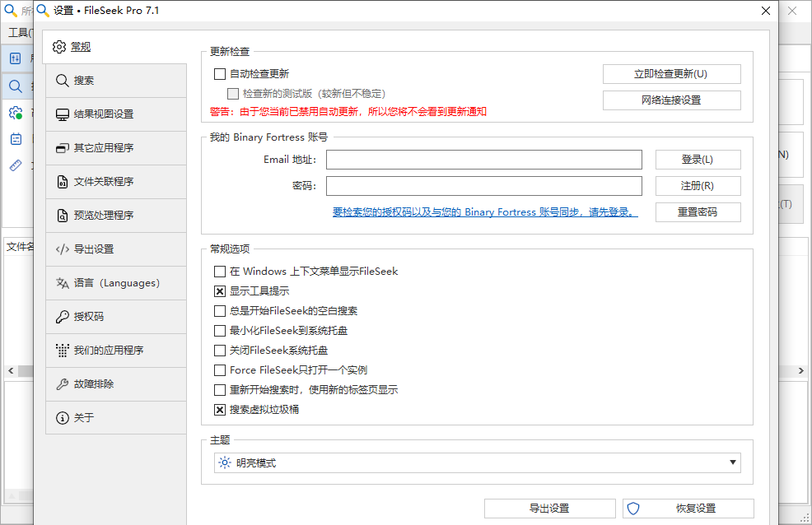Check 关闭FileSeek系统托盘 option
812x525 pixels.
tap(220, 351)
